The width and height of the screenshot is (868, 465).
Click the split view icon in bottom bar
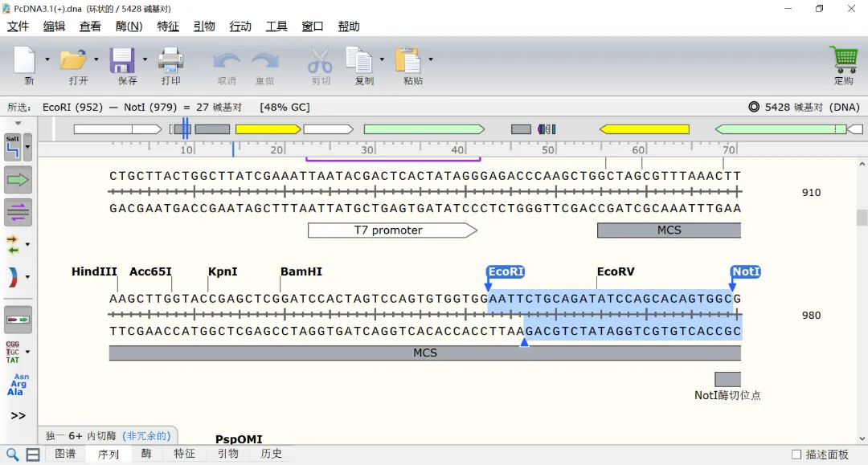click(x=33, y=455)
